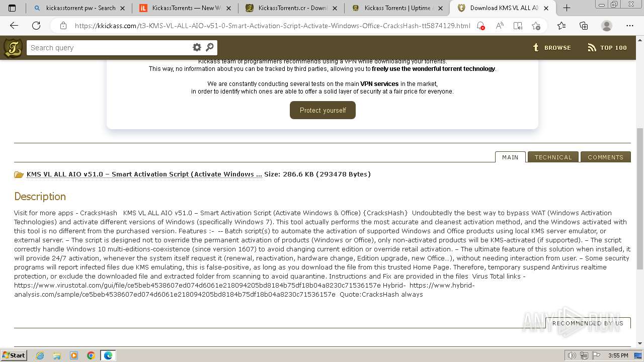Open the Edge settings and more menu

630,26
